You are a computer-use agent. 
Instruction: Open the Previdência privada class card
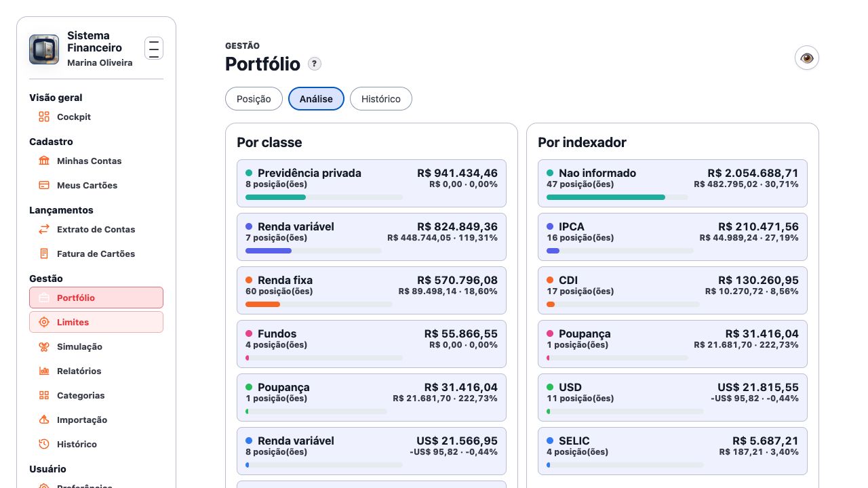click(x=372, y=183)
